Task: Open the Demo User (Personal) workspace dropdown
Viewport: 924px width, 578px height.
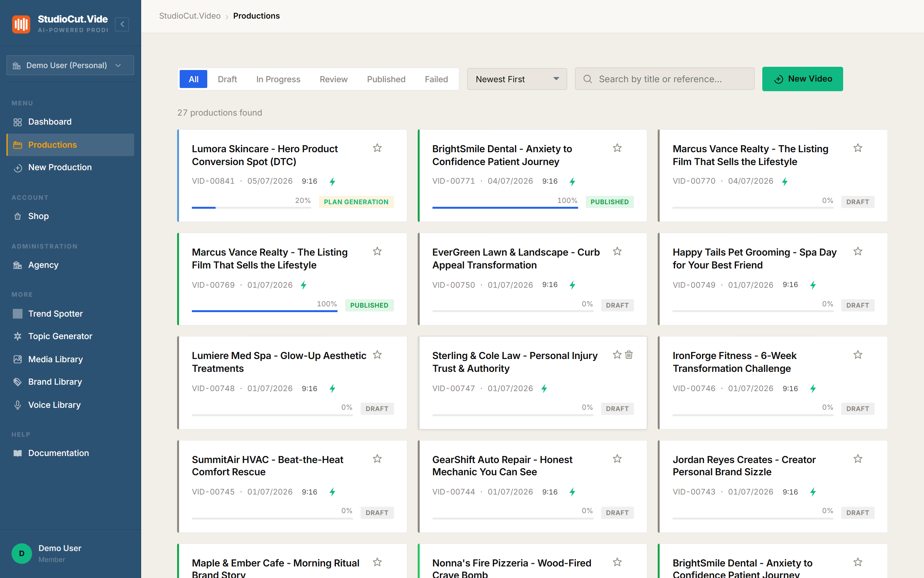Action: pyautogui.click(x=70, y=66)
